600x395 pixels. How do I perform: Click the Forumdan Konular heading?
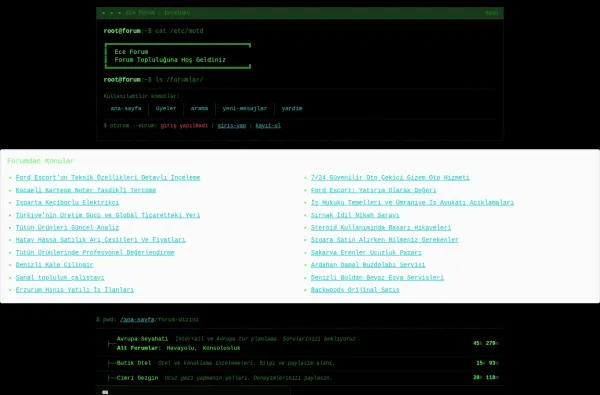point(41,161)
